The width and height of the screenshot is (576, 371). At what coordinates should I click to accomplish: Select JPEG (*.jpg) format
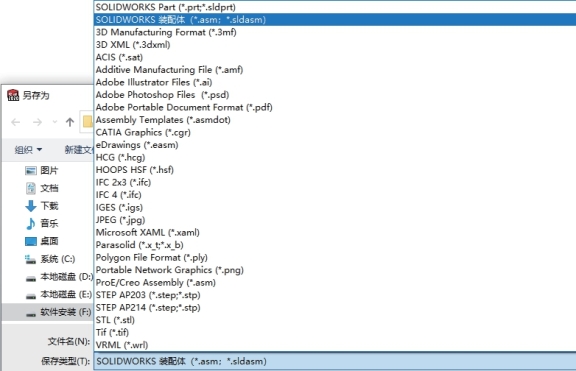[335, 220]
